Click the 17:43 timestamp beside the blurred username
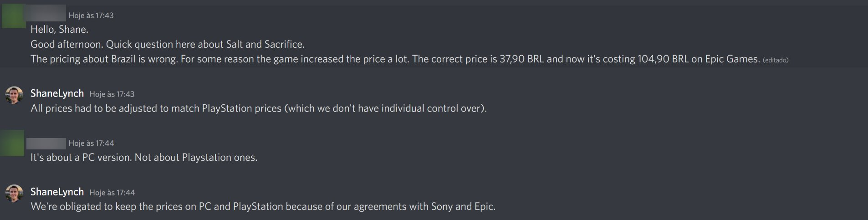 click(x=91, y=15)
